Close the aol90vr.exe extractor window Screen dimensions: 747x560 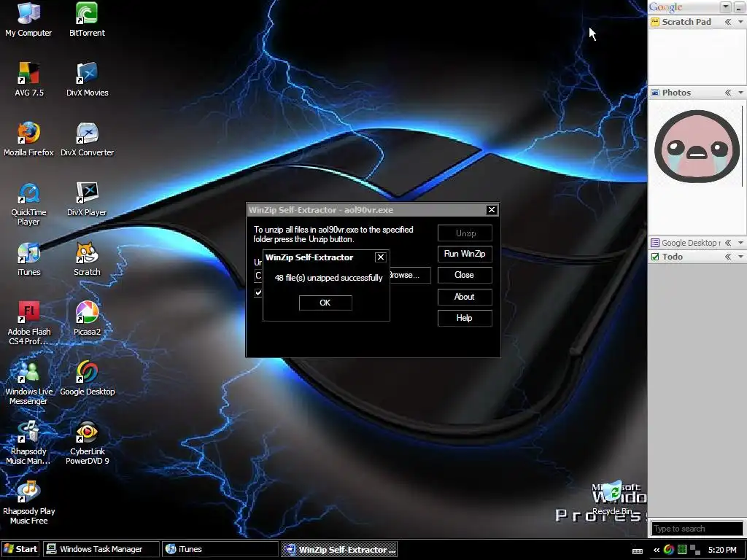[x=492, y=209]
